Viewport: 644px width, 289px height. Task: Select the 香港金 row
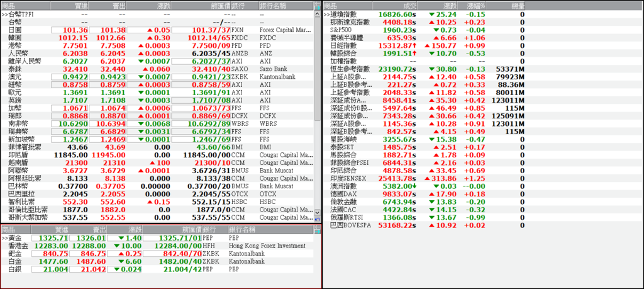157,246
